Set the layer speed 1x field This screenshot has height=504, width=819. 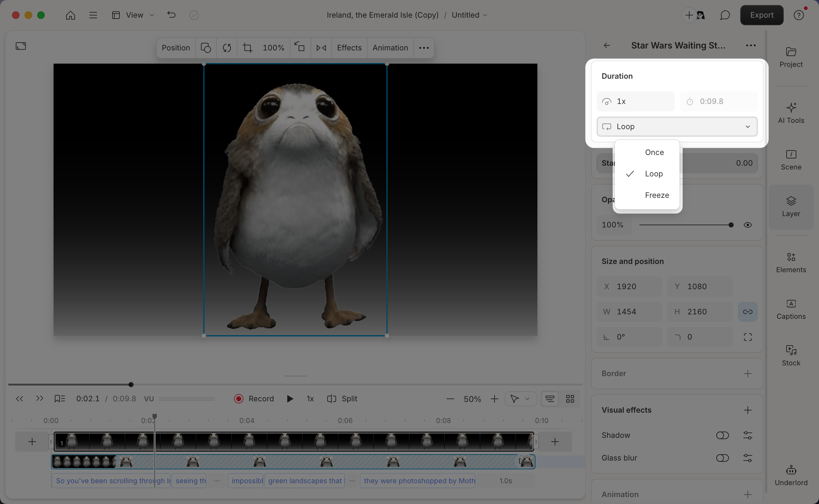click(x=635, y=101)
